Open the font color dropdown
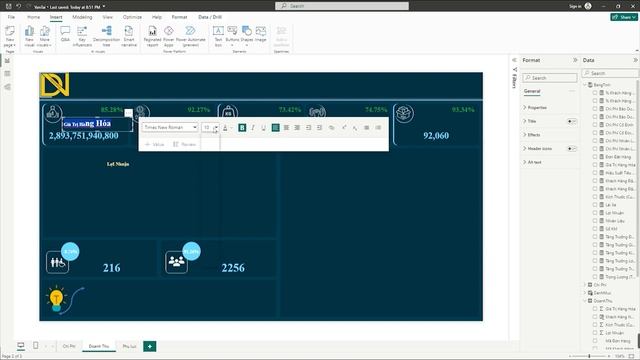 tap(231, 128)
